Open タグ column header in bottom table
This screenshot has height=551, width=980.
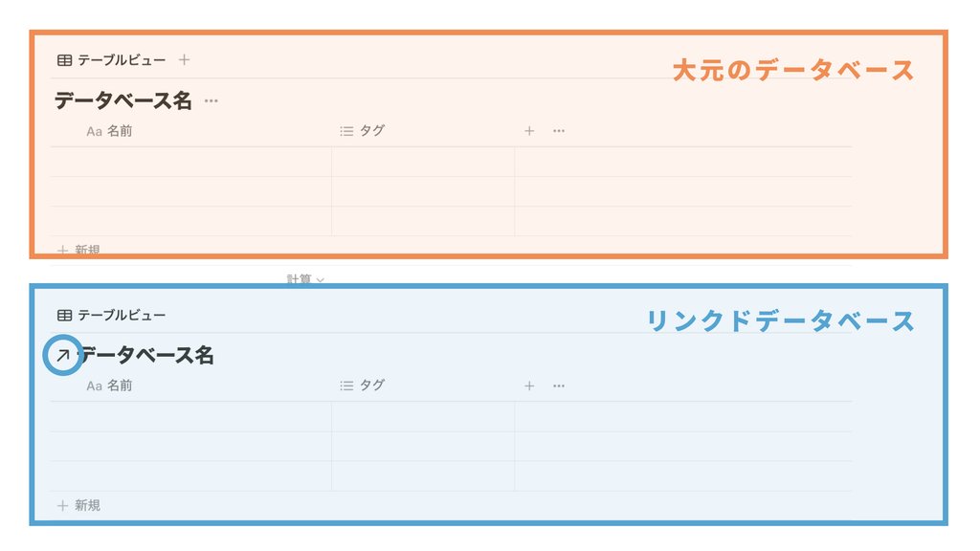[x=363, y=386]
